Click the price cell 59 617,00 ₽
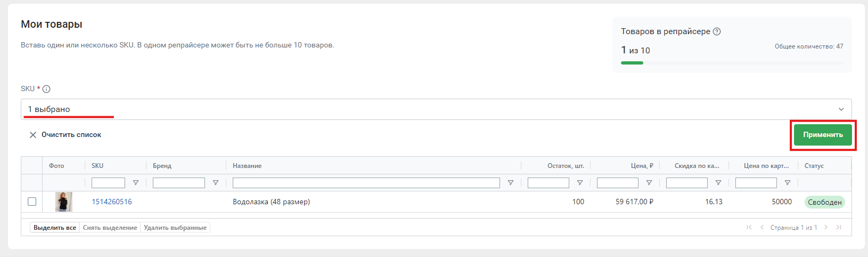The height and width of the screenshot is (257, 868). [634, 202]
